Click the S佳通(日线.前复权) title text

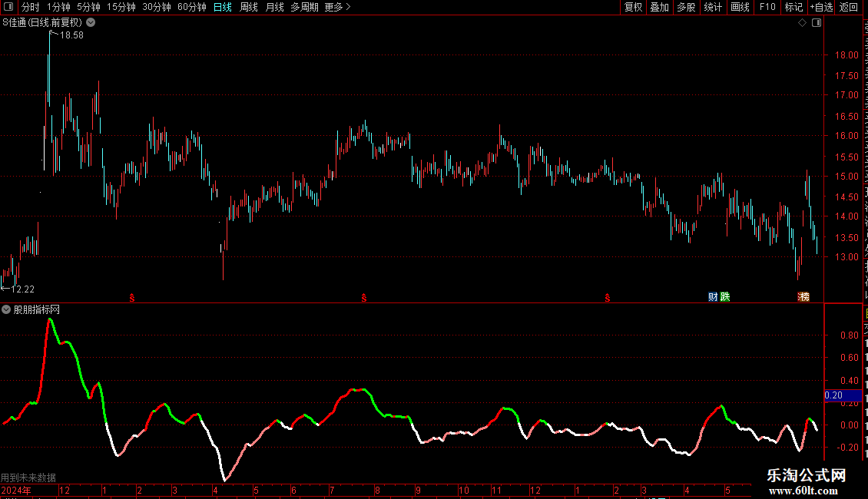tap(42, 23)
